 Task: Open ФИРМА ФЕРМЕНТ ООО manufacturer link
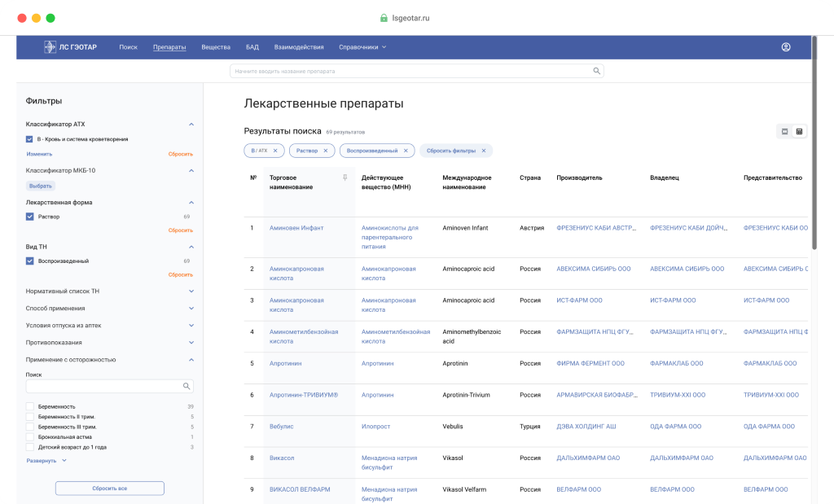coord(590,364)
